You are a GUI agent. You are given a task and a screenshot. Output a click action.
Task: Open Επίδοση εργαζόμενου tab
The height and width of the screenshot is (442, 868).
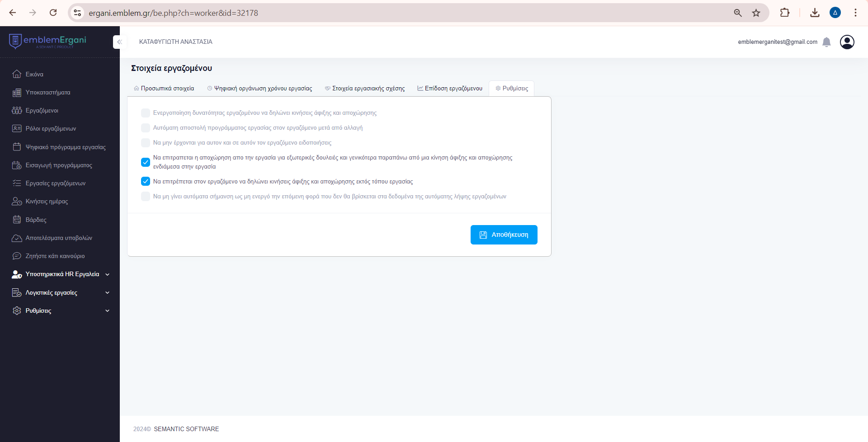[450, 89]
